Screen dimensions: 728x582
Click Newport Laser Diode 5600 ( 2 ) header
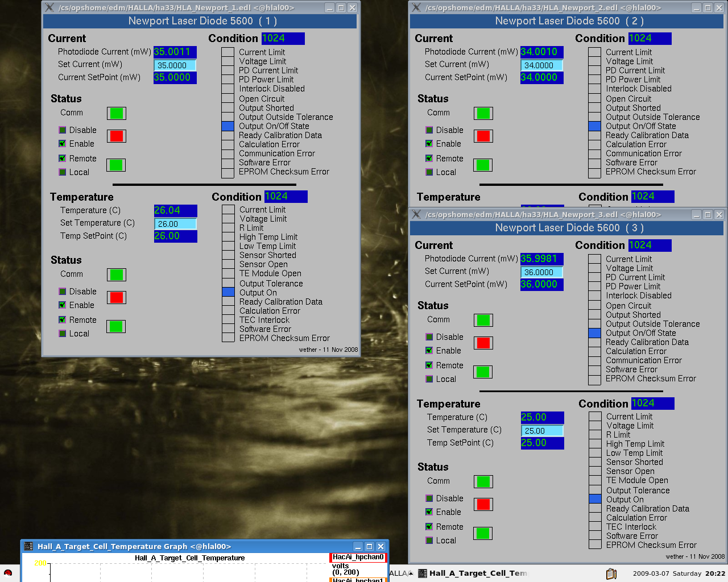point(566,21)
